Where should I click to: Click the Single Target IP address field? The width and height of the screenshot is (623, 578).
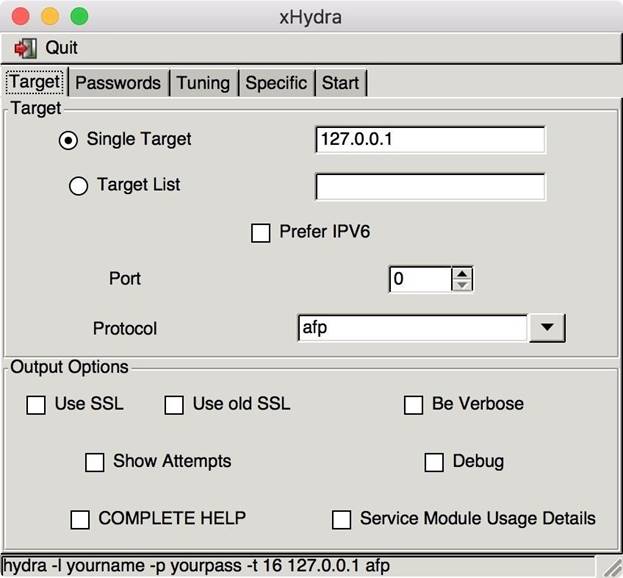(429, 140)
